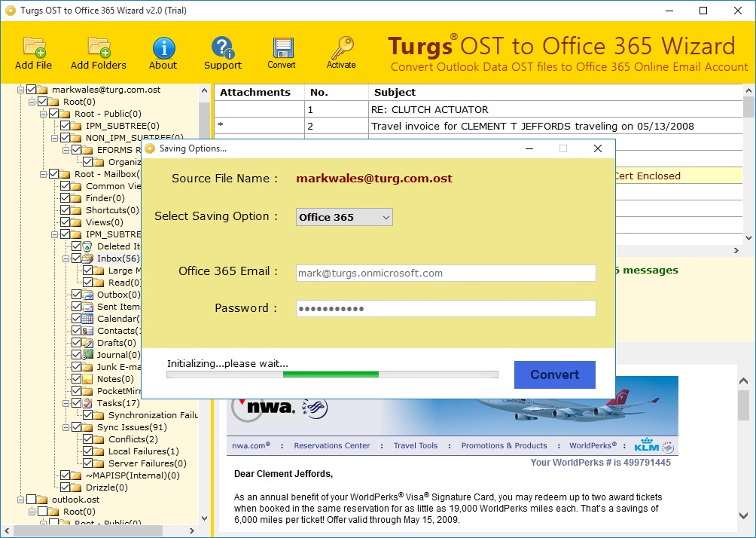Select the Sent Items folder icon
This screenshot has width=756, height=538.
point(88,307)
